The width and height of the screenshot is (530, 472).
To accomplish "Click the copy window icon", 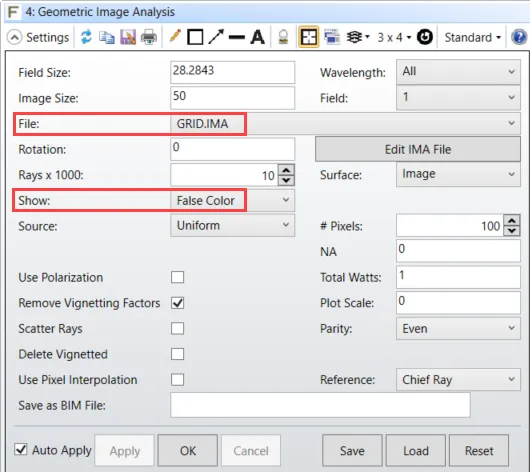I will pyautogui.click(x=107, y=37).
